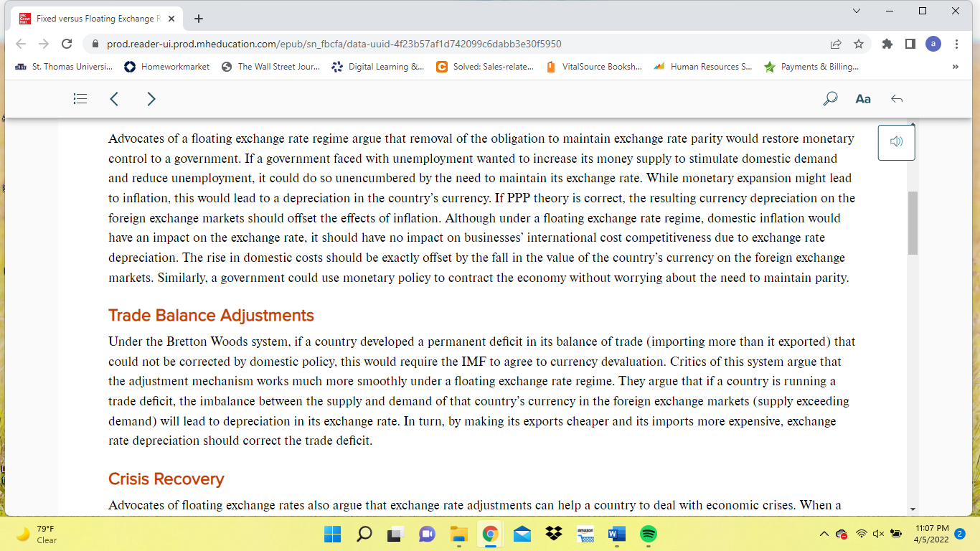The image size is (980, 551).
Task: Open Mail app from taskbar
Action: tap(522, 534)
